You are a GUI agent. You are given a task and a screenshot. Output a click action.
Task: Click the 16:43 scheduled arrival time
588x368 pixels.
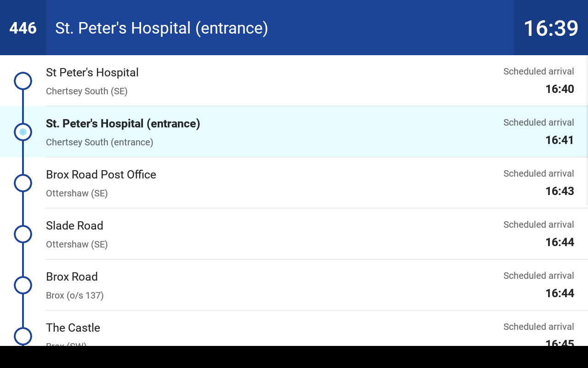pos(560,191)
